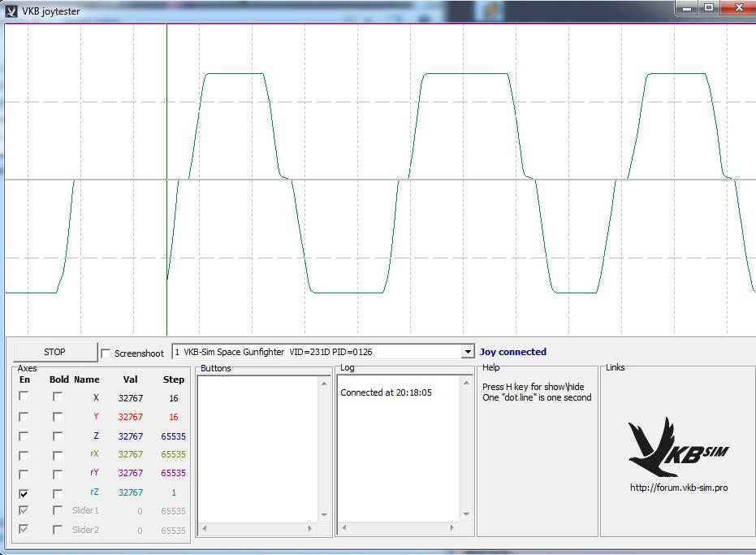Image resolution: width=756 pixels, height=555 pixels.
Task: Disable the rZ axis En checkbox
Action: coord(23,494)
